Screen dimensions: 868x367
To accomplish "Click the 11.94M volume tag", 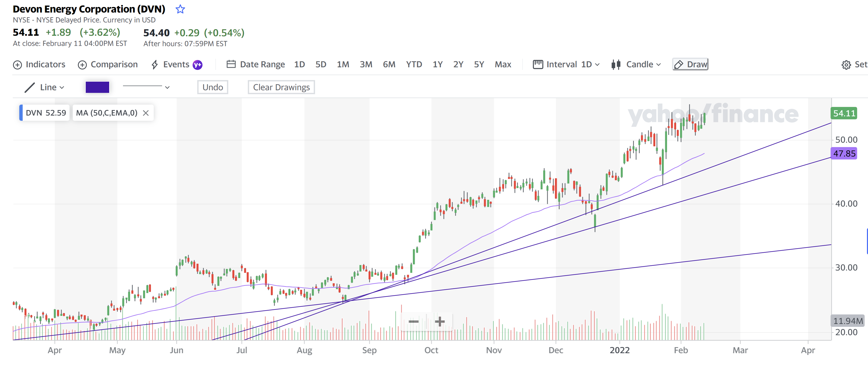I will pos(848,321).
